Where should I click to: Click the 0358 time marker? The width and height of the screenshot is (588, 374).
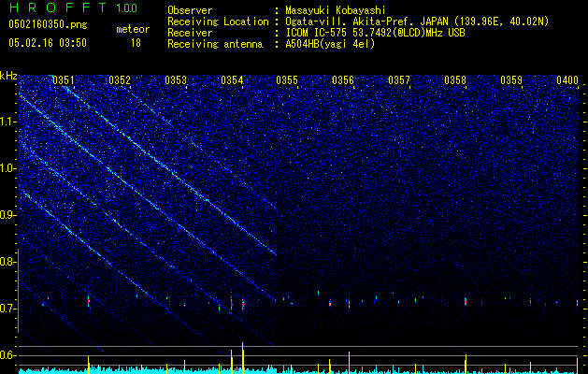click(x=455, y=80)
